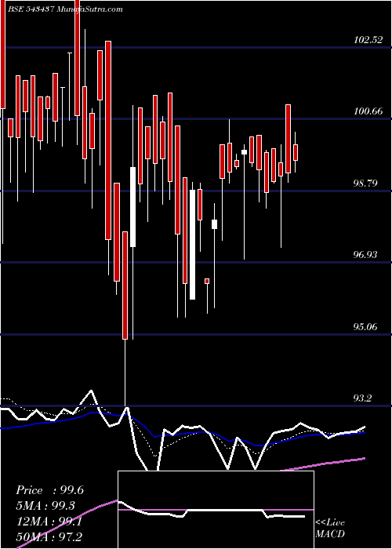Viewport: 392px width, 549px height.
Task: Click the Price : 99.6 readout
Action: pyautogui.click(x=49, y=490)
